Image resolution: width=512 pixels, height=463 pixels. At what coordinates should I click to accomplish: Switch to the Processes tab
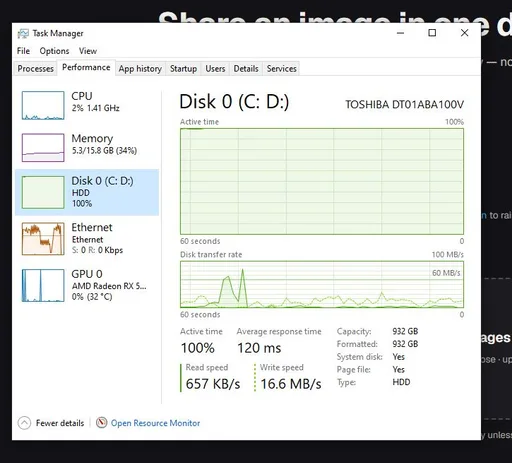pyautogui.click(x=35, y=69)
